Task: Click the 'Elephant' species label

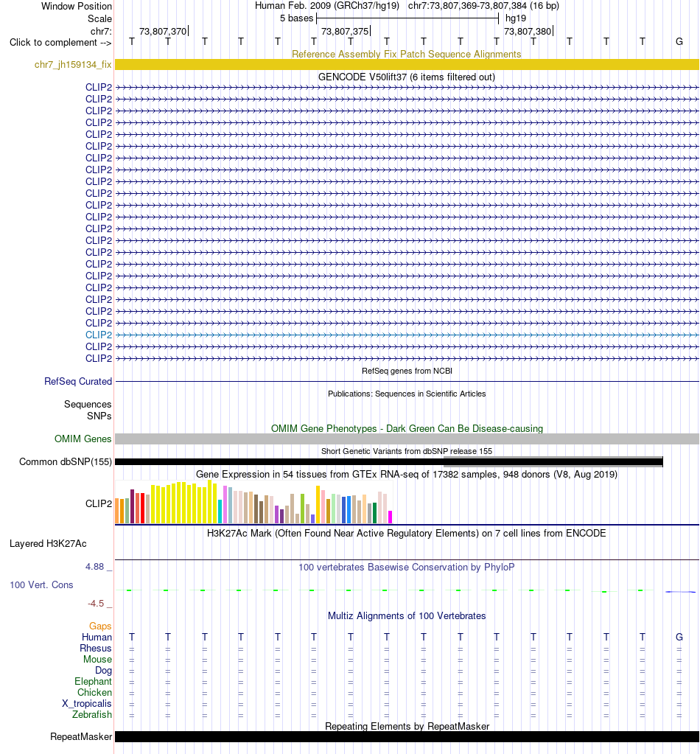Action: pos(94,681)
